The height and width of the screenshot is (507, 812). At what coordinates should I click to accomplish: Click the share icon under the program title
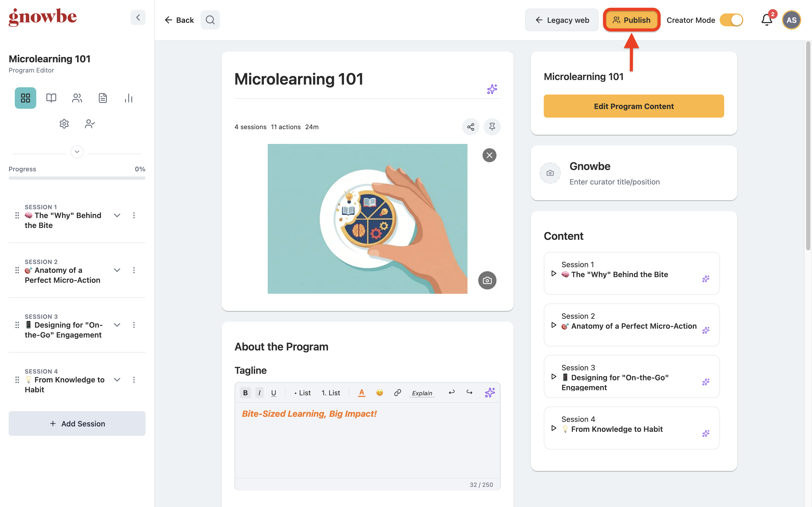click(x=470, y=127)
